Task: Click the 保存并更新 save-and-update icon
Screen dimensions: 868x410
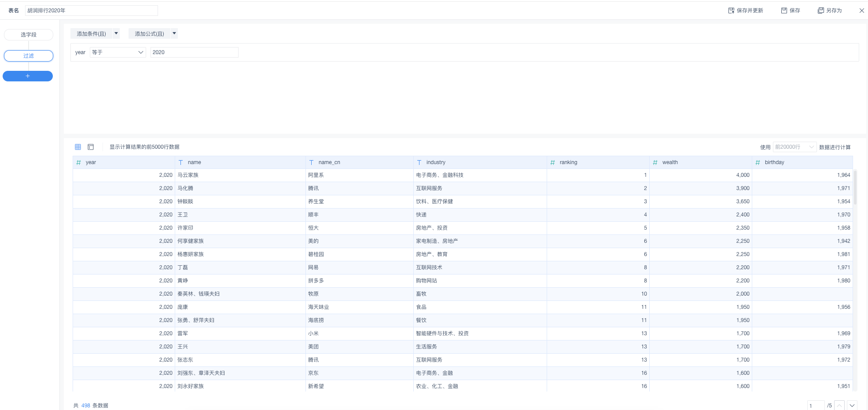Action: (x=731, y=11)
